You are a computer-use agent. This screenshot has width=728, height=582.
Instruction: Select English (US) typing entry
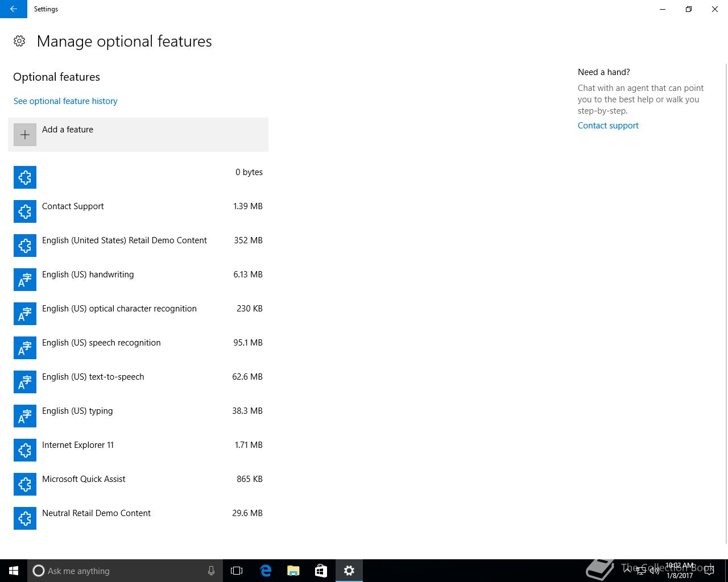point(77,411)
